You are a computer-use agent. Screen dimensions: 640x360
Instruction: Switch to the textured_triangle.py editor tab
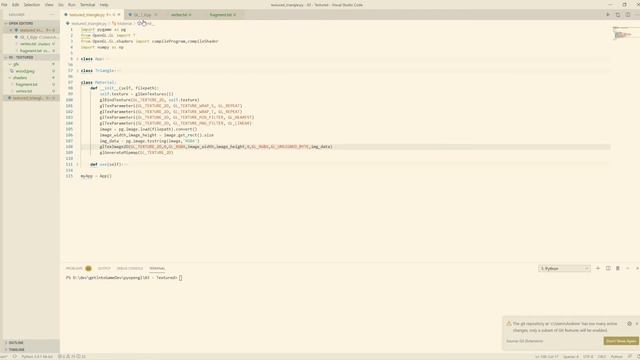[x=93, y=15]
